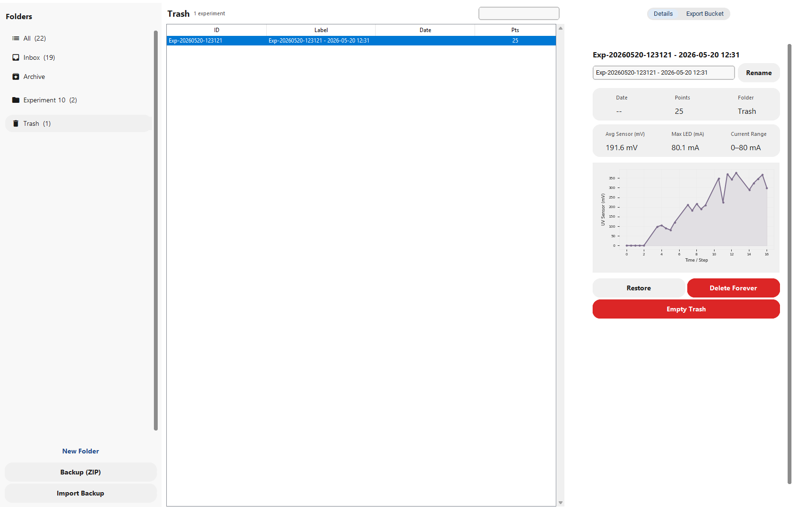Click the Trash can icon in sidebar

16,123
